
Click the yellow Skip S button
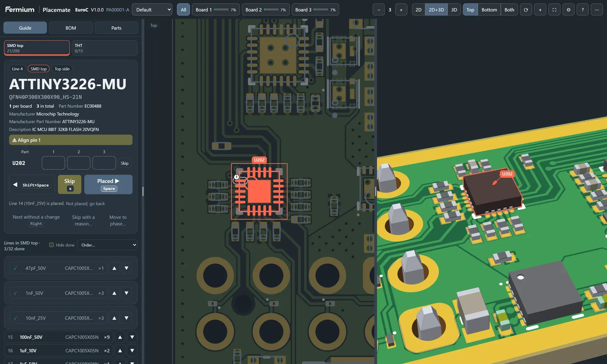[70, 185]
